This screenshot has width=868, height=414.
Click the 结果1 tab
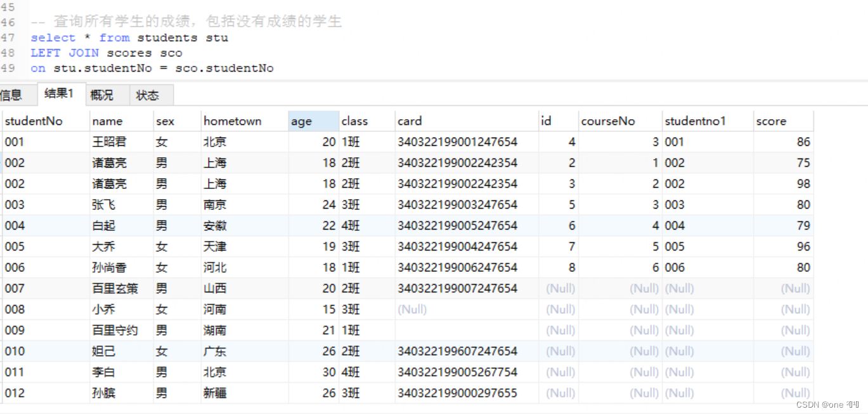pyautogui.click(x=59, y=94)
